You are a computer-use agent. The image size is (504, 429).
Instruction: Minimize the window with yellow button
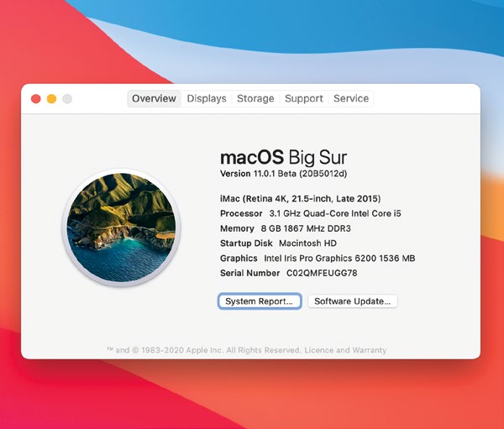pos(51,99)
